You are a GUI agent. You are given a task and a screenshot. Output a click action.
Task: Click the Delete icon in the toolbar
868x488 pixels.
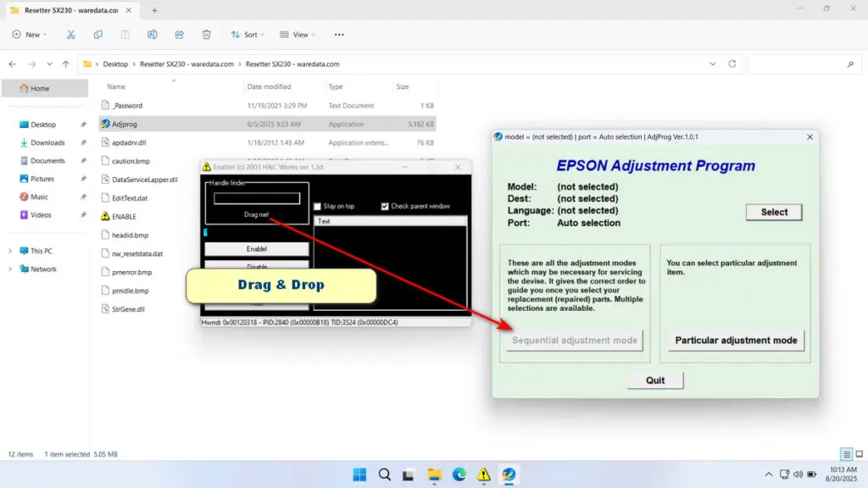point(206,34)
